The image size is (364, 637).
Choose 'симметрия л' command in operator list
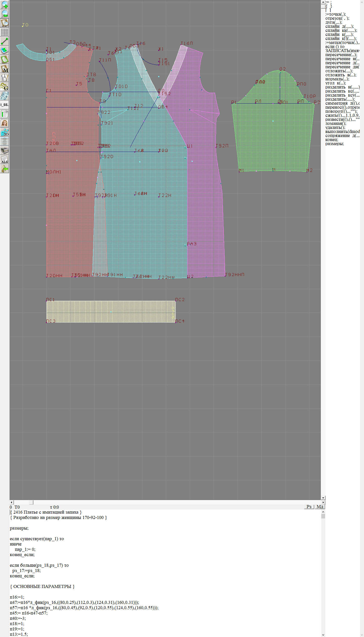click(342, 103)
